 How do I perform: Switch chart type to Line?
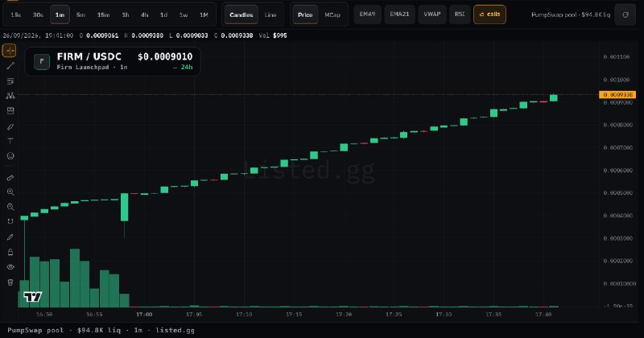click(270, 14)
